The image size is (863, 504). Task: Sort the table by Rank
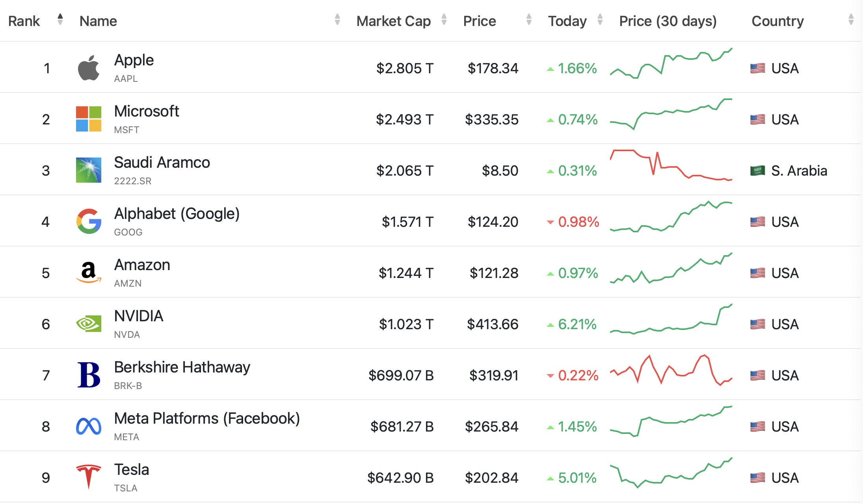[60, 20]
